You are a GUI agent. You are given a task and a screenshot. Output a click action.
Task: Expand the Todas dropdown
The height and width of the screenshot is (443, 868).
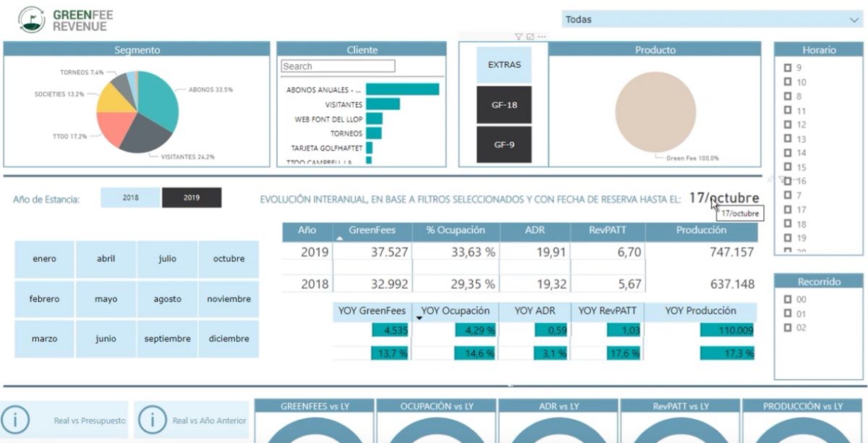pos(711,20)
